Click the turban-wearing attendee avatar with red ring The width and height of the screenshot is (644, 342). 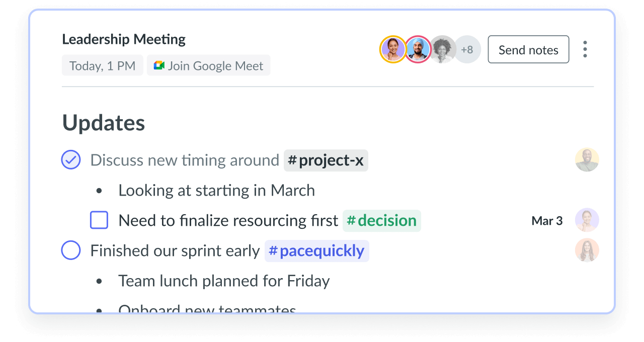418,49
